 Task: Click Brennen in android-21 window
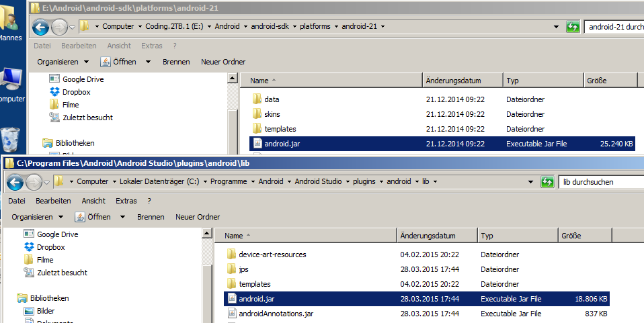coord(176,62)
